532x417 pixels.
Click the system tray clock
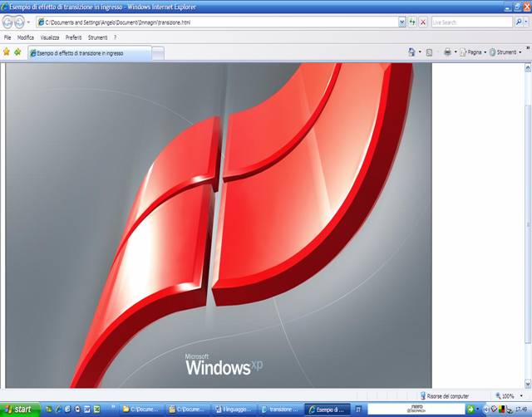pyautogui.click(x=521, y=410)
